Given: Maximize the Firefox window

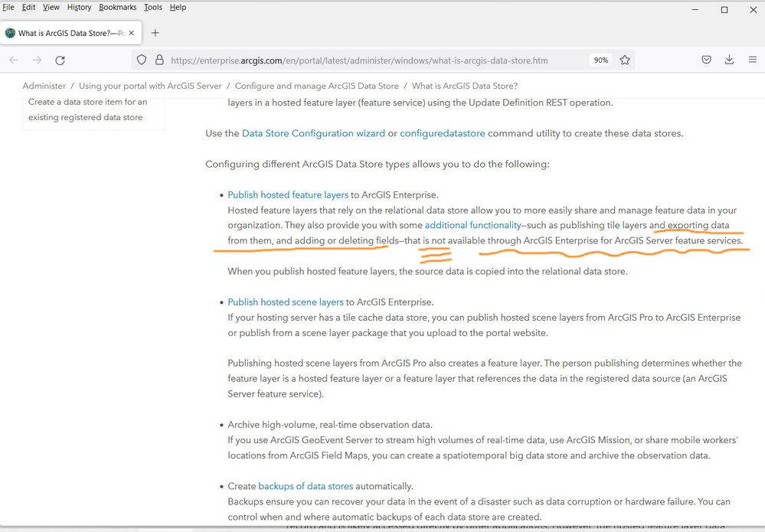Looking at the screenshot, I should click(x=724, y=10).
